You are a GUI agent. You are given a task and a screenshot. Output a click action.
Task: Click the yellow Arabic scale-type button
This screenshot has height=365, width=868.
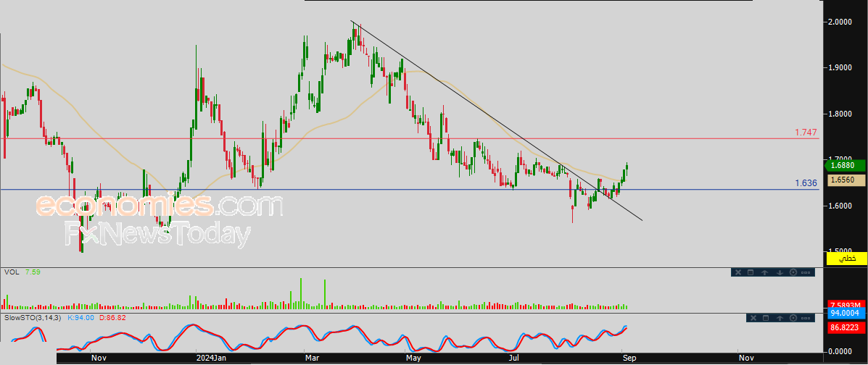coord(846,259)
